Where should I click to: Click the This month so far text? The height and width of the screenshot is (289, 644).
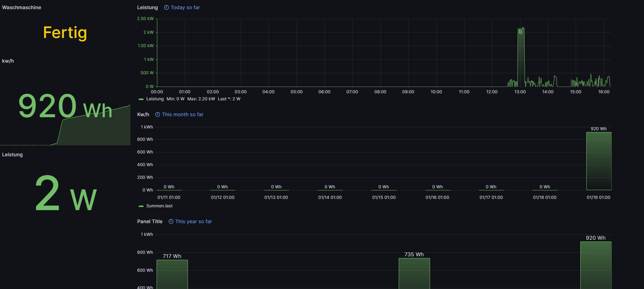183,114
